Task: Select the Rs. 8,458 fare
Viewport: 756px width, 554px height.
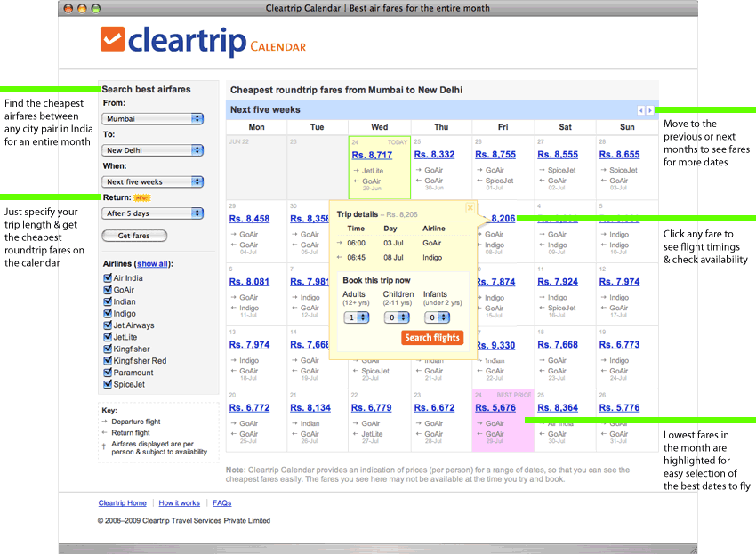Action: (x=249, y=219)
